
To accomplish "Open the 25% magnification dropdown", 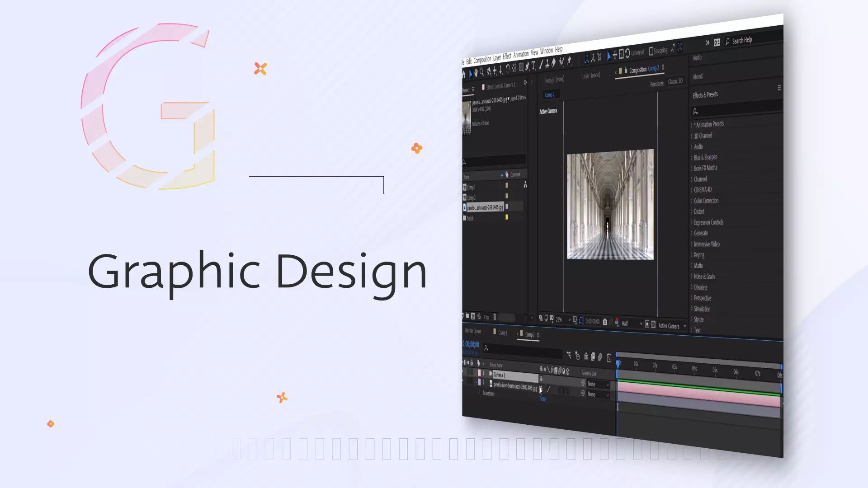I will [563, 319].
